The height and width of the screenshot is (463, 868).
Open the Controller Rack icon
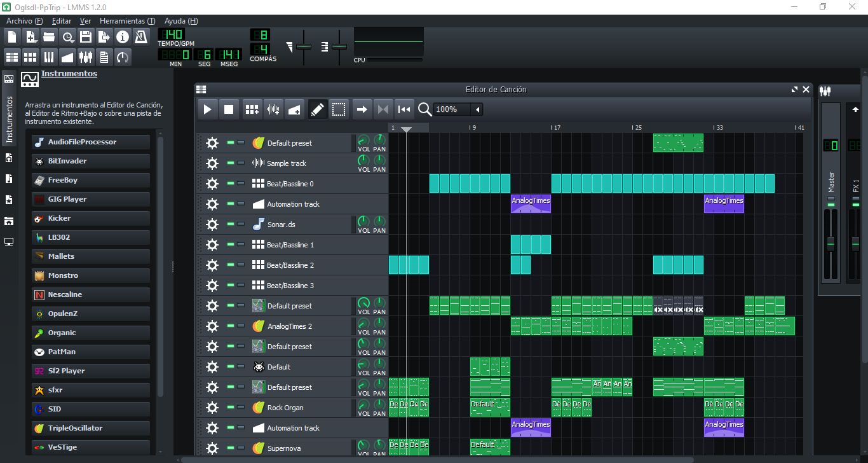tap(123, 57)
